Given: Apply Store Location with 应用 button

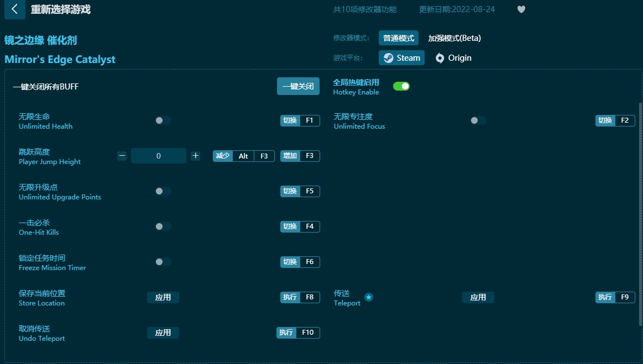Looking at the screenshot, I should point(163,297).
